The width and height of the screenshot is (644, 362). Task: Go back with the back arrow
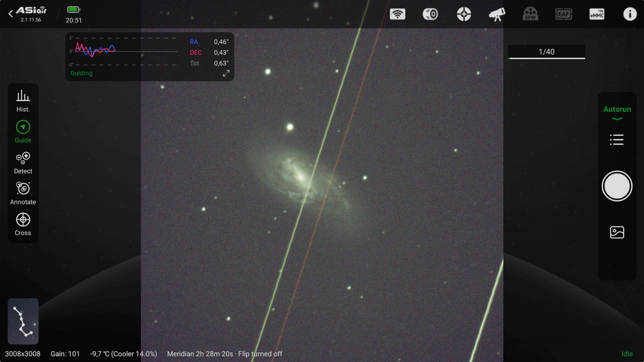point(10,14)
